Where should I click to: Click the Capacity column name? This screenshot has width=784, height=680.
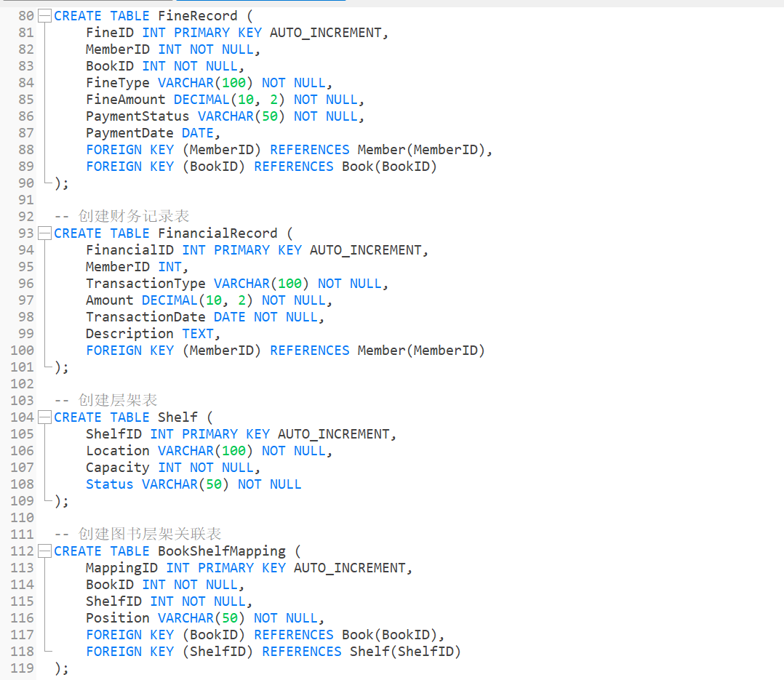click(118, 468)
